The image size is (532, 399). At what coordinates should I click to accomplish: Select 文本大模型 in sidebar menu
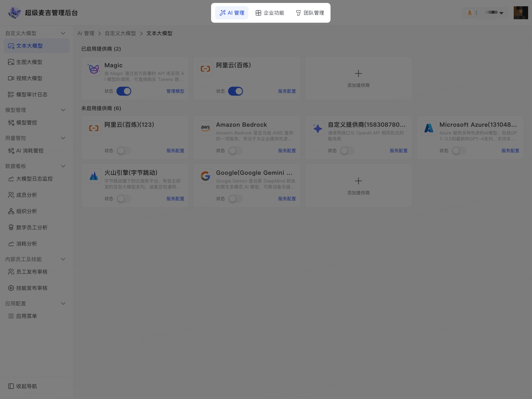coord(37,46)
